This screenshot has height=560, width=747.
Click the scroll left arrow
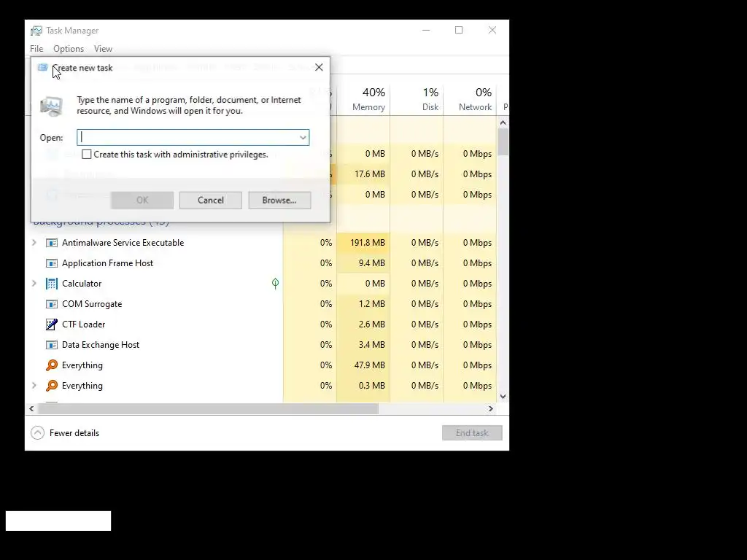(31, 408)
